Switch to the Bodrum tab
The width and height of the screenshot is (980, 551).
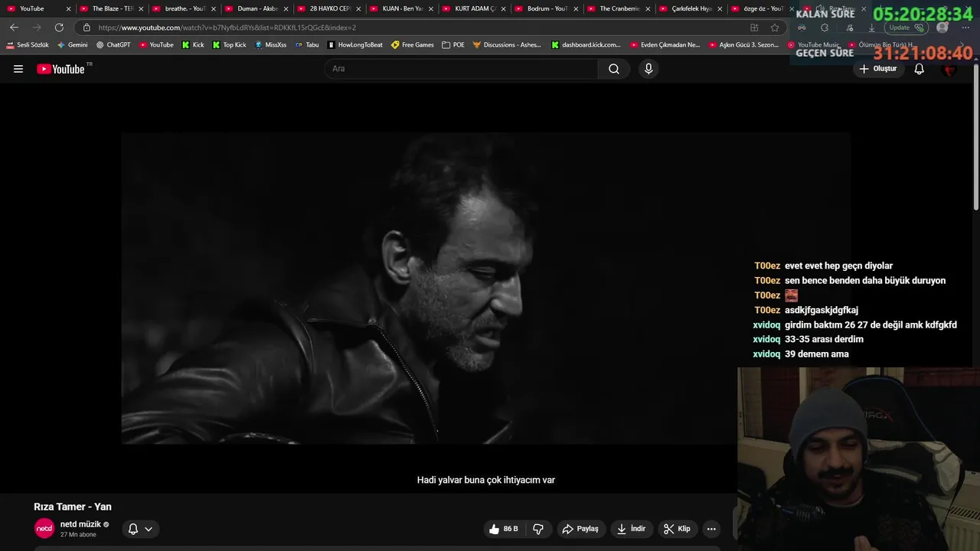547,8
